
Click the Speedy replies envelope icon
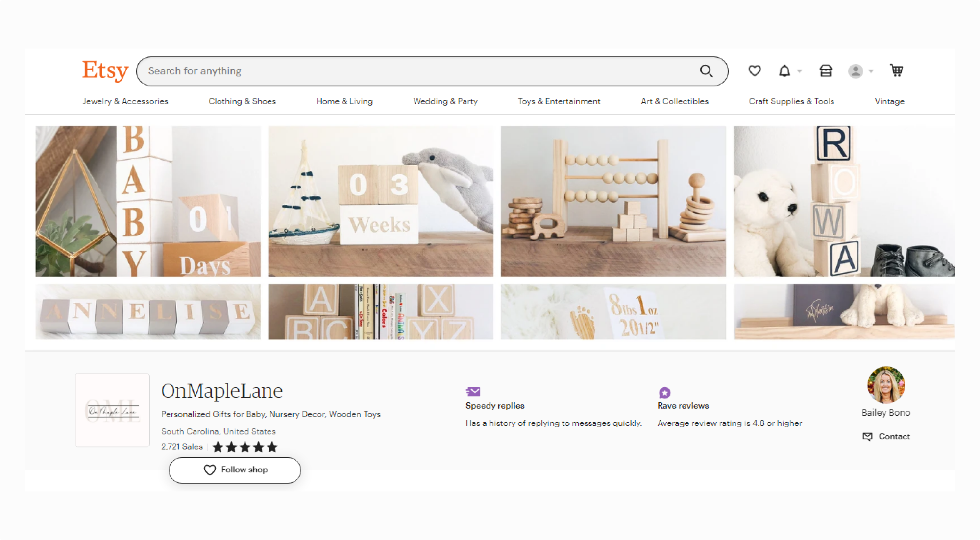(473, 392)
